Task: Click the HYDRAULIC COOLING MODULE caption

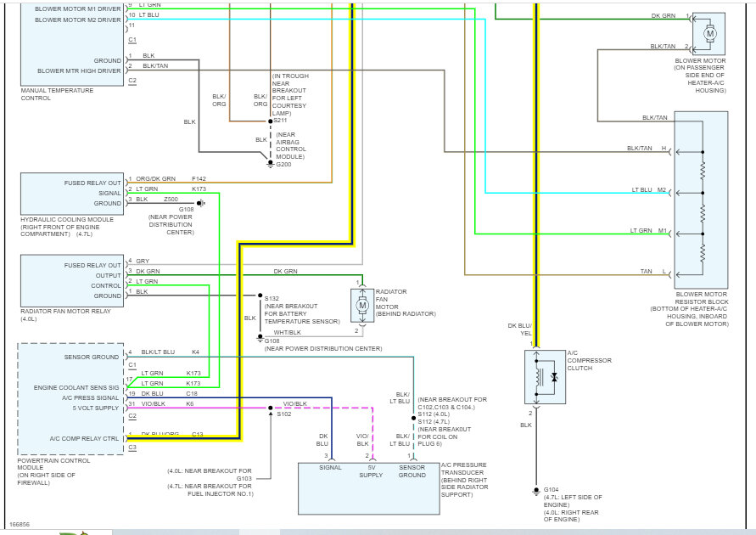Action: [x=67, y=227]
